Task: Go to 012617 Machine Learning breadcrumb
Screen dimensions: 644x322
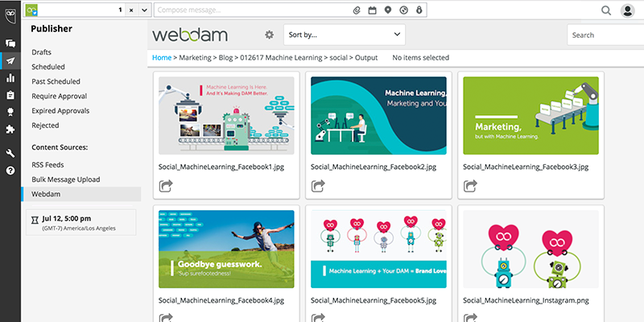Action: click(x=281, y=58)
